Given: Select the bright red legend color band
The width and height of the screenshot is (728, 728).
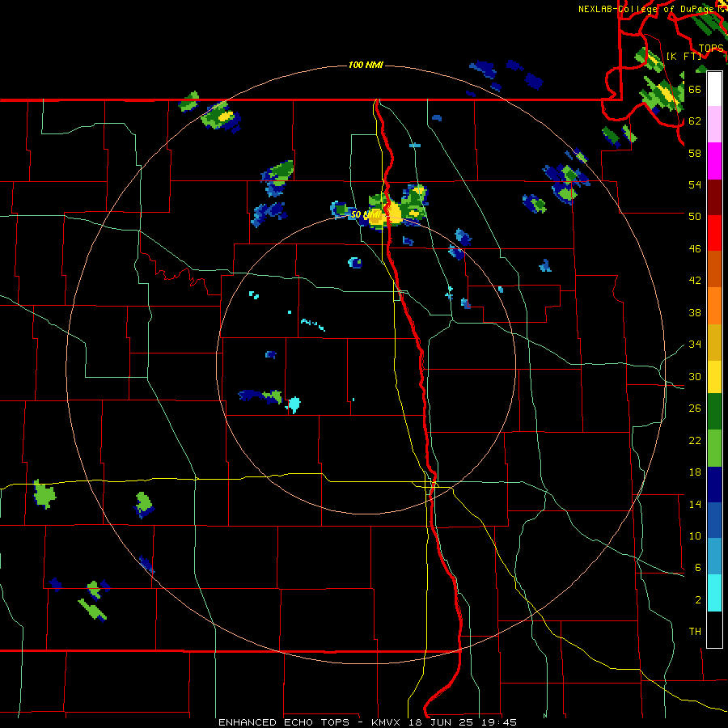Looking at the screenshot, I should [x=714, y=233].
